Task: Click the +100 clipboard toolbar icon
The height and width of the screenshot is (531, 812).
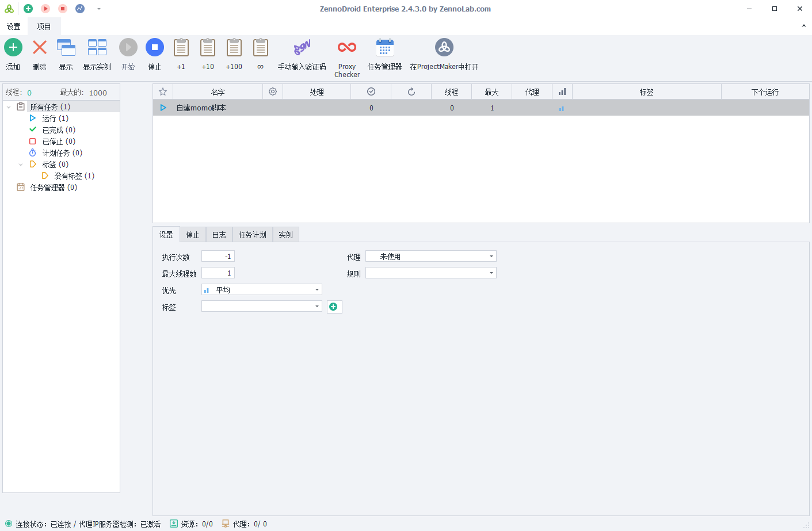Action: pyautogui.click(x=234, y=47)
